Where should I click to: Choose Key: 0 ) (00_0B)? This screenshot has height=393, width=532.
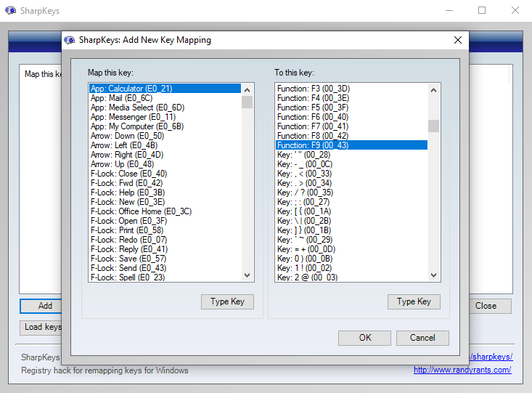(351, 259)
